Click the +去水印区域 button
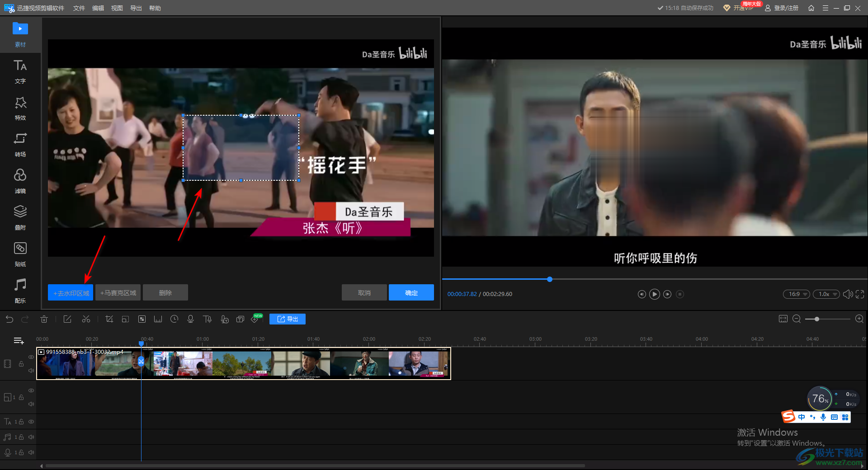868x470 pixels. (x=71, y=293)
